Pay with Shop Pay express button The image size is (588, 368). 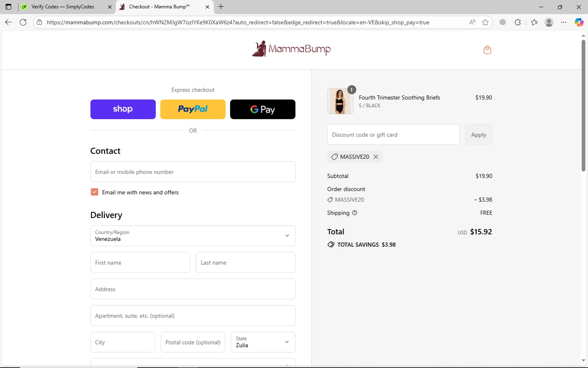tap(123, 109)
